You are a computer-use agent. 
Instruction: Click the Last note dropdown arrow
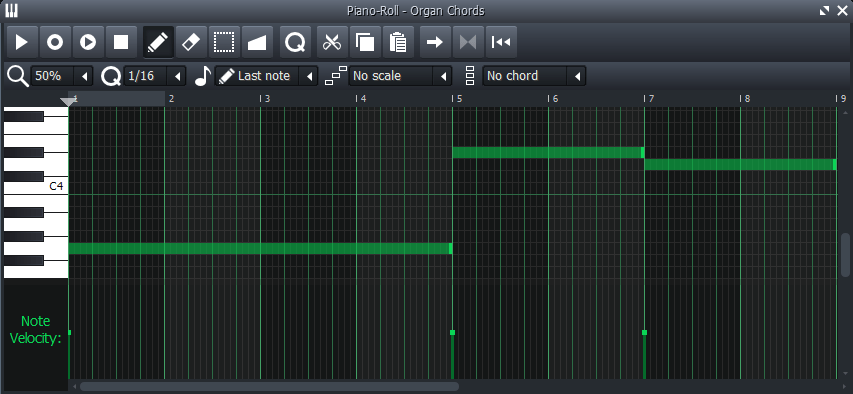[x=310, y=76]
